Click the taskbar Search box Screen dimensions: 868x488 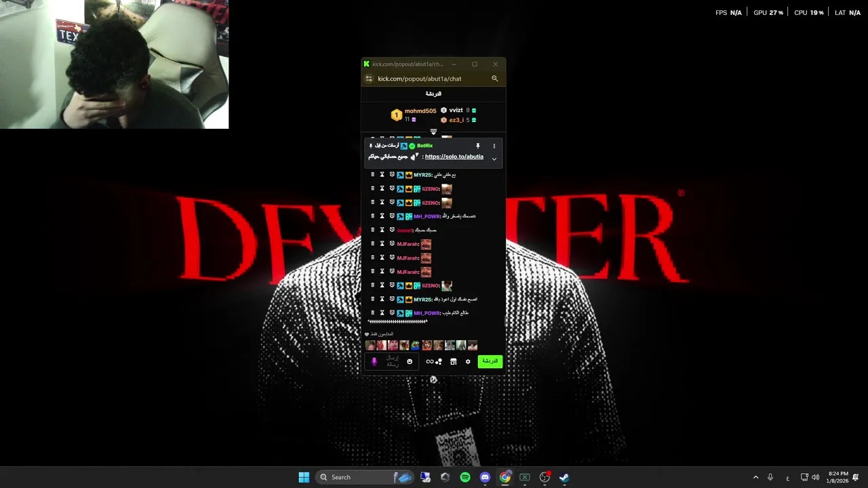tap(365, 477)
